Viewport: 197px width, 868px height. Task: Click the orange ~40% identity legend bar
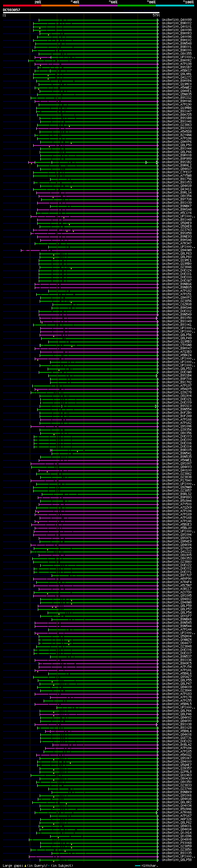(x=61, y=6)
